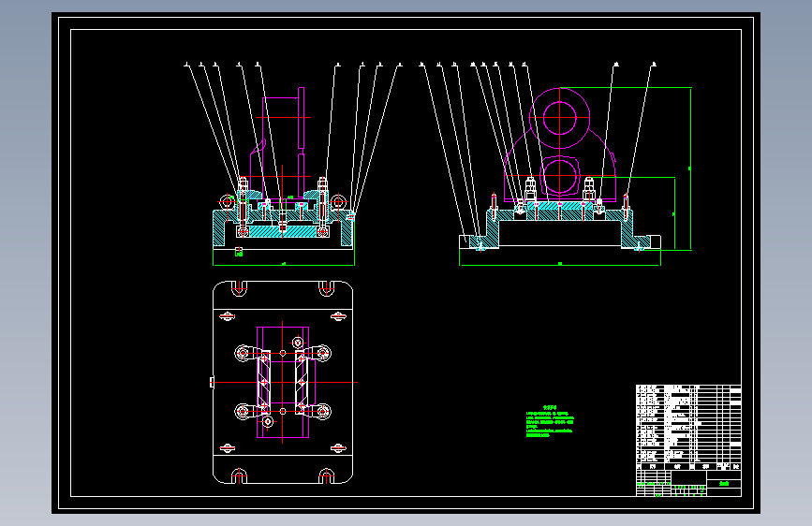Screen dimensions: 812x526
Task: Select top-left U-shaped slot in plan view
Action: [239, 289]
